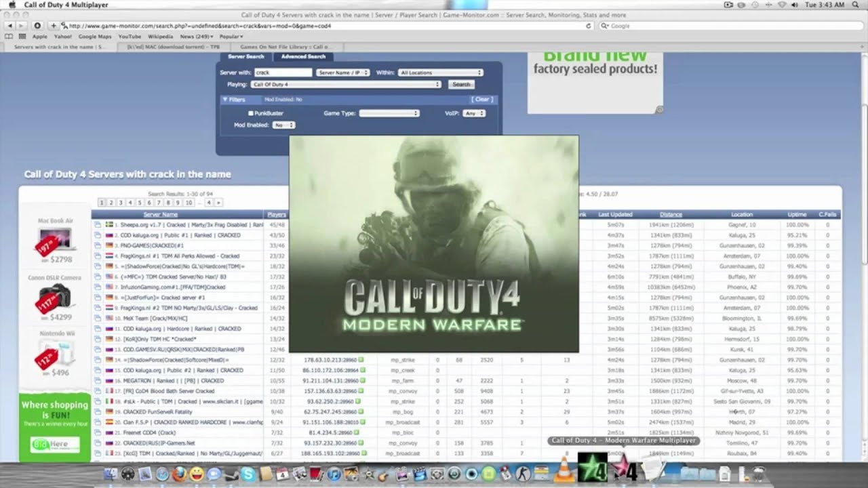Click the Clear filters link

click(x=482, y=99)
